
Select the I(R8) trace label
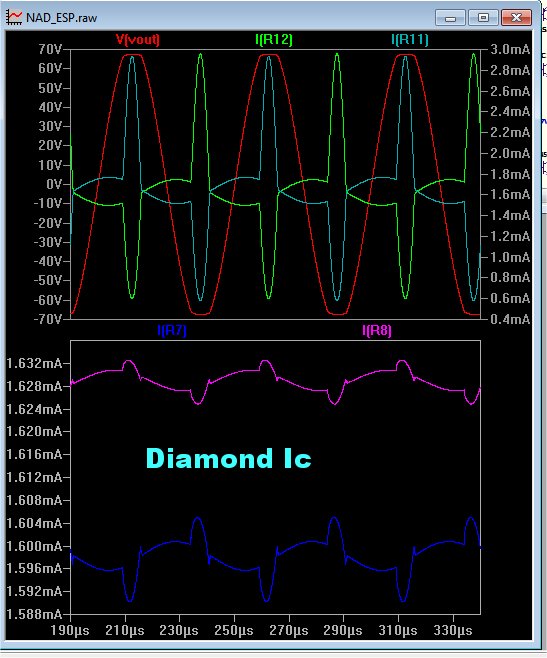point(377,330)
